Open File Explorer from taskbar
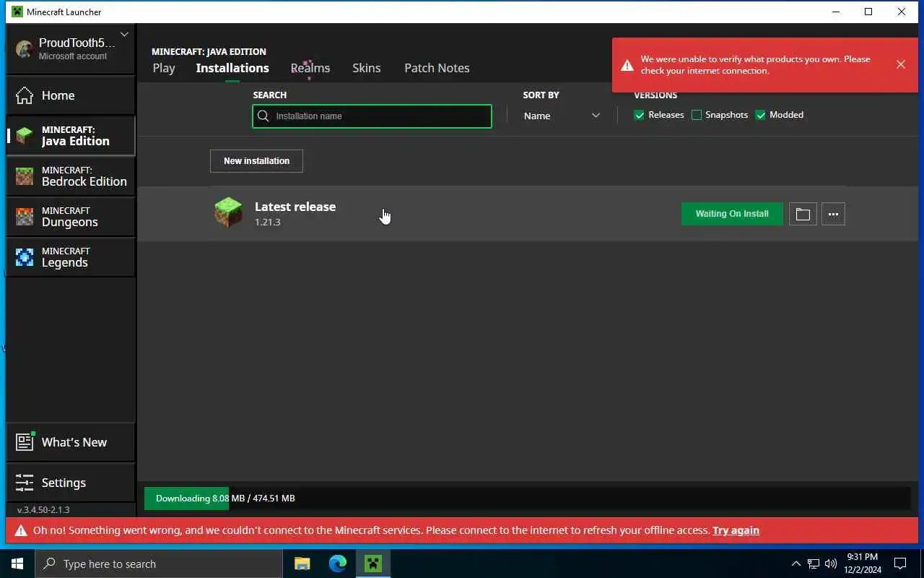 click(302, 564)
